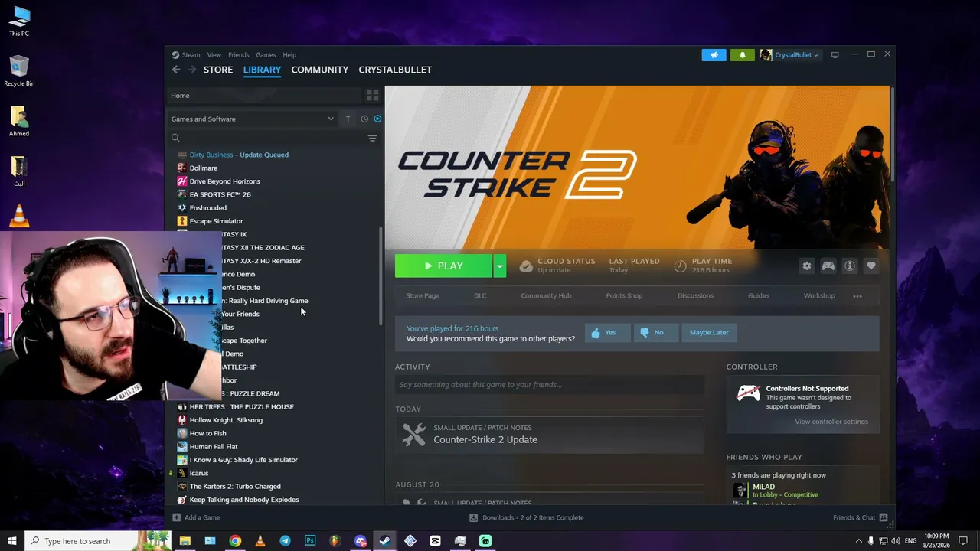
Task: Open the Steam menu
Action: pyautogui.click(x=191, y=55)
